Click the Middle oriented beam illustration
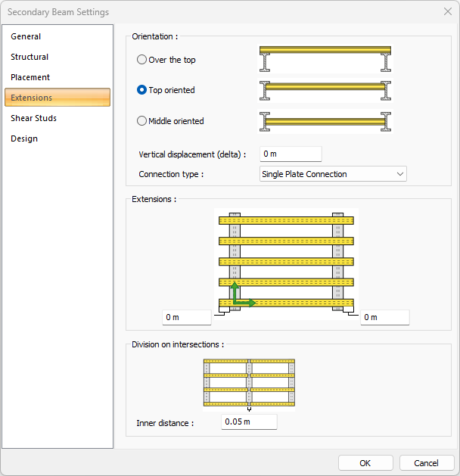The image size is (460, 476). point(325,121)
